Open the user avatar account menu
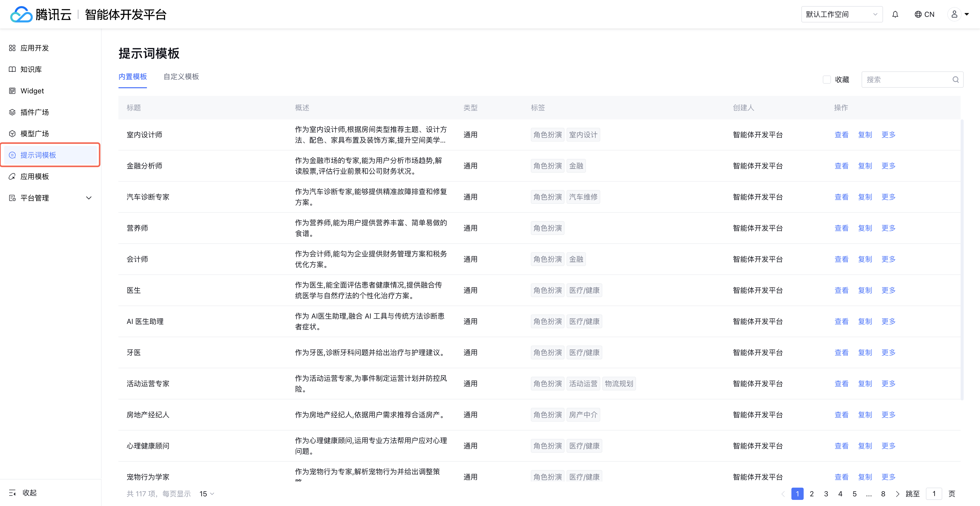The width and height of the screenshot is (980, 506). click(x=954, y=15)
